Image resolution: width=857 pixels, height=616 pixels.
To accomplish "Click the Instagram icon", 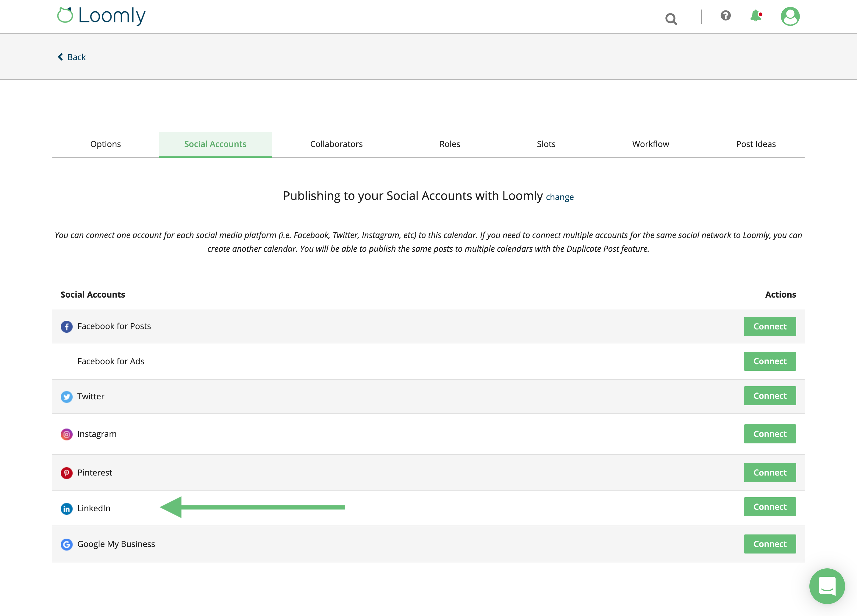I will coord(66,434).
